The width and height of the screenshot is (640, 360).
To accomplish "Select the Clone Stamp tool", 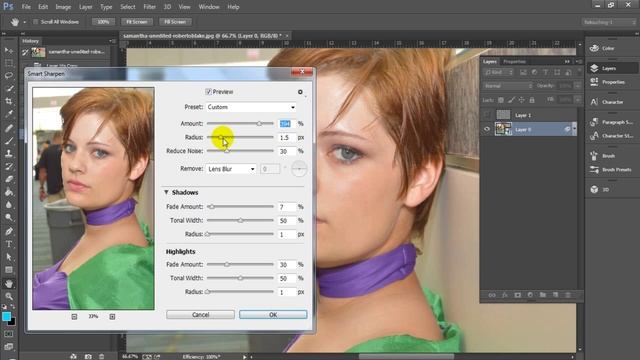I will [x=9, y=153].
